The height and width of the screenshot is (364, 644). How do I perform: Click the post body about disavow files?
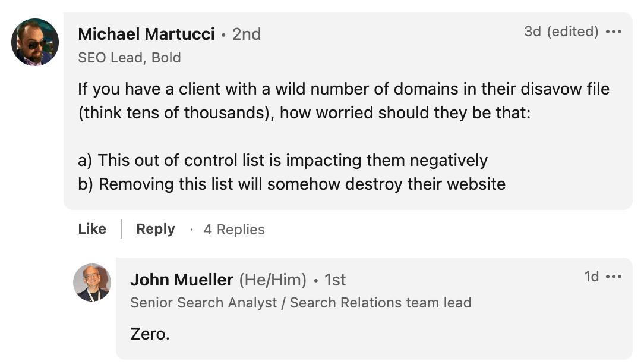coord(327,136)
